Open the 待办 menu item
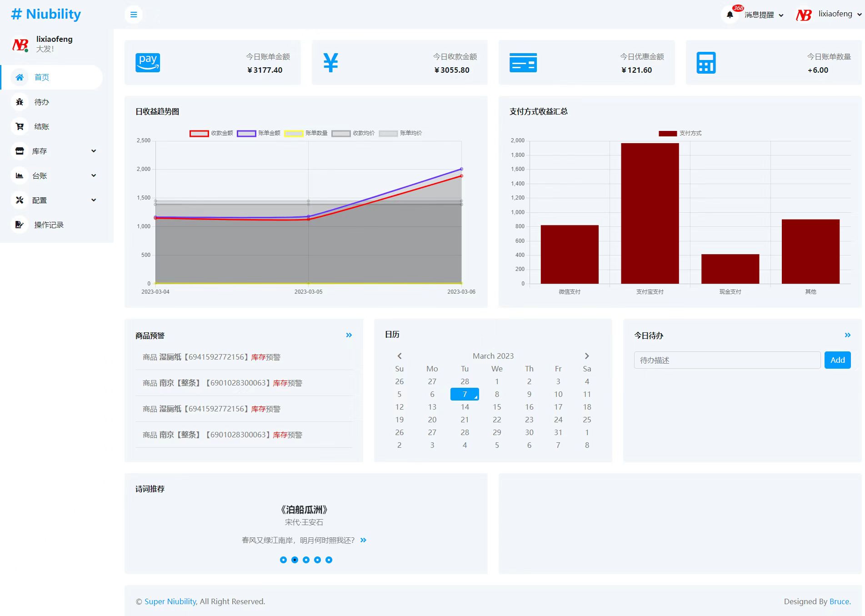The image size is (865, 616). 52,102
